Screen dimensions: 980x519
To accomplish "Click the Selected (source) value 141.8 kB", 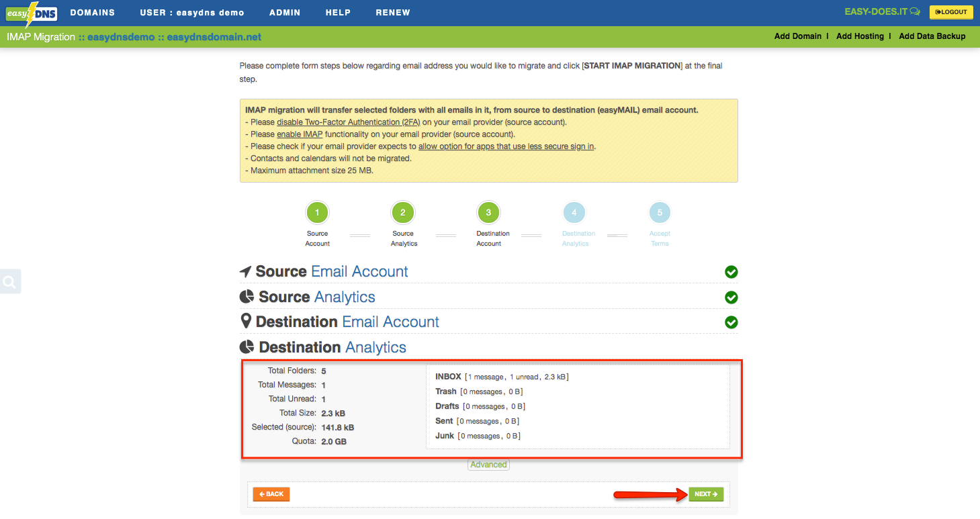I will (337, 427).
